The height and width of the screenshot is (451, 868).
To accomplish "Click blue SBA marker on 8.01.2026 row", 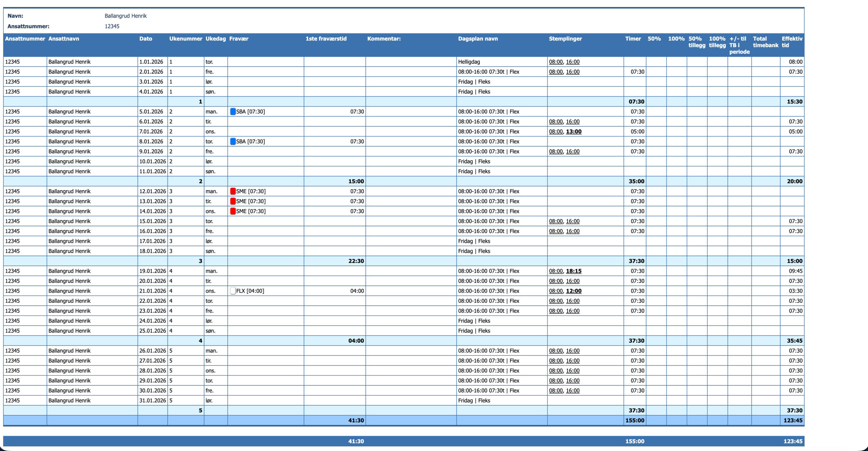I will click(x=233, y=141).
